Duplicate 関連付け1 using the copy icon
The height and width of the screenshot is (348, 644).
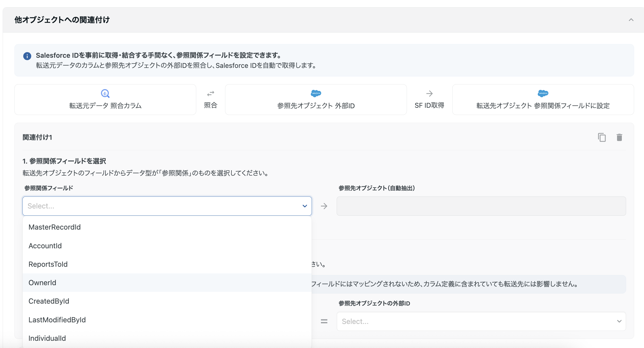(602, 137)
